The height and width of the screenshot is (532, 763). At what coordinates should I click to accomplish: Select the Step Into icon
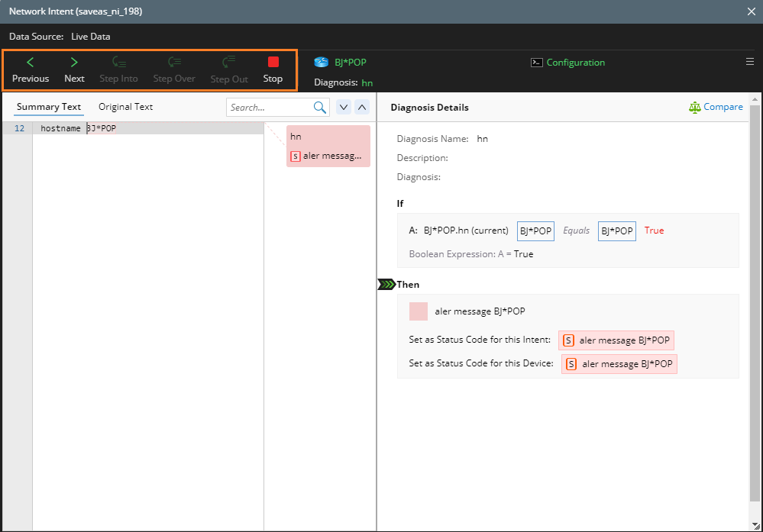click(118, 63)
